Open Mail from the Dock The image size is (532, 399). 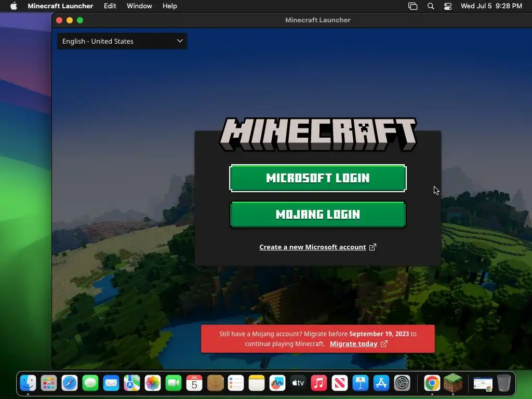tap(111, 383)
